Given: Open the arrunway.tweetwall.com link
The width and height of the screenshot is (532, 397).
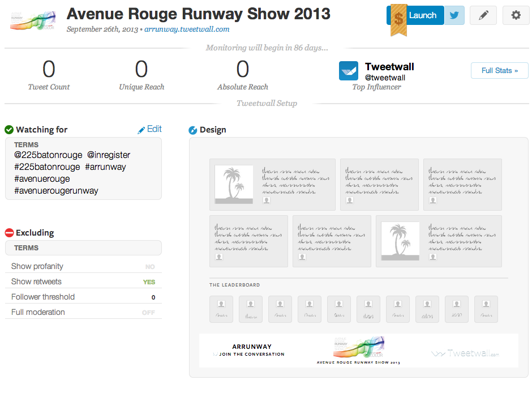Looking at the screenshot, I should [x=187, y=29].
